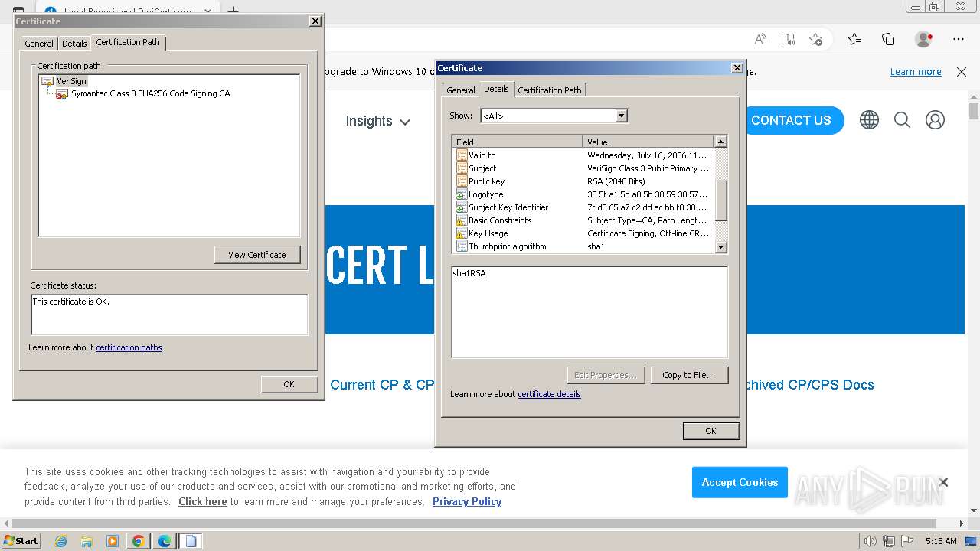Open the Details tab in left Certificate window
Viewport: 980px width, 551px height.
[74, 44]
